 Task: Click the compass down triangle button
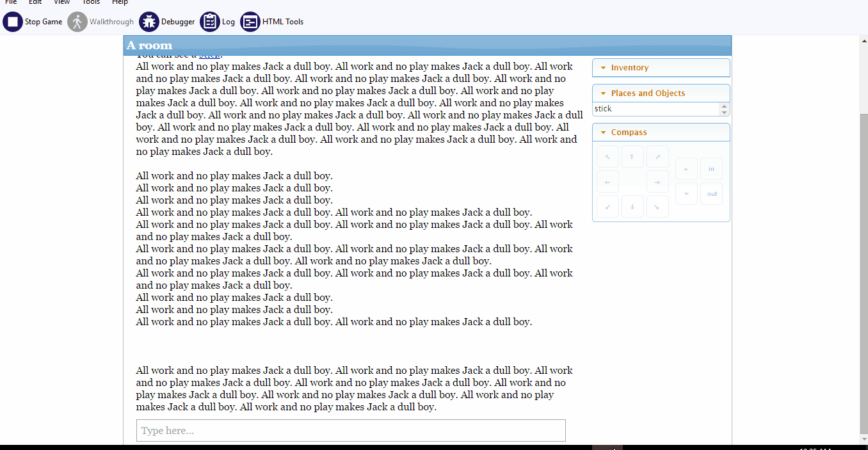pos(686,194)
